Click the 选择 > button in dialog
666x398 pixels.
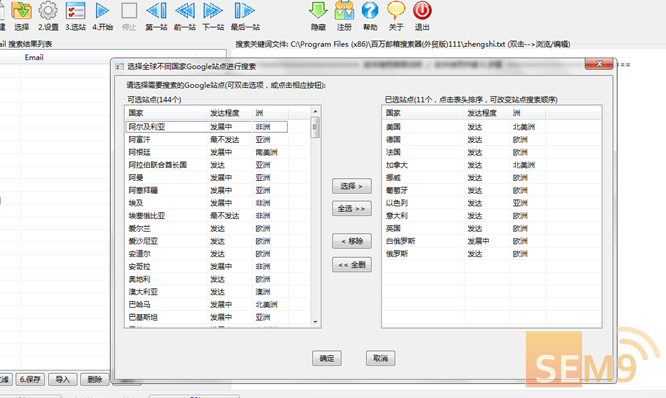[352, 186]
